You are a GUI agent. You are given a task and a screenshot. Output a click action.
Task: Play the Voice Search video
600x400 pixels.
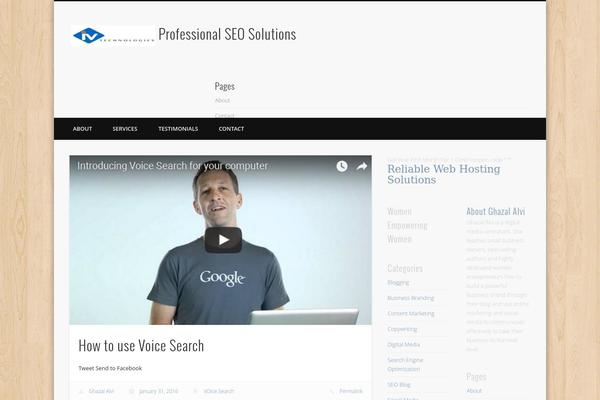point(223,240)
